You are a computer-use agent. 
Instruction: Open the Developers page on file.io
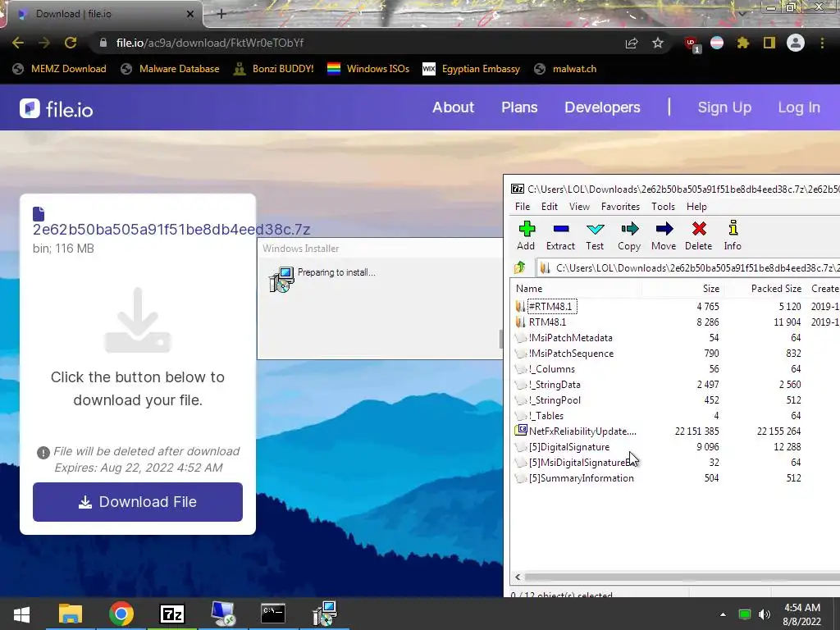602,107
